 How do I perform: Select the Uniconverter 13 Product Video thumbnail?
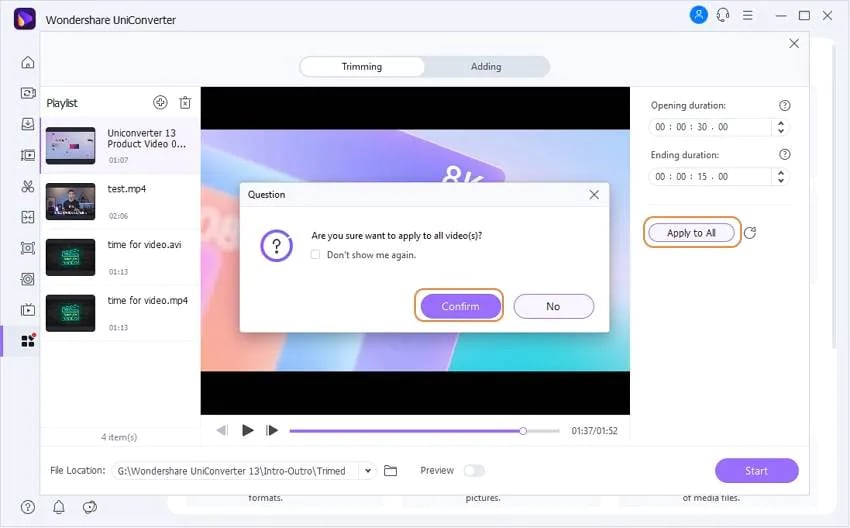tap(70, 145)
